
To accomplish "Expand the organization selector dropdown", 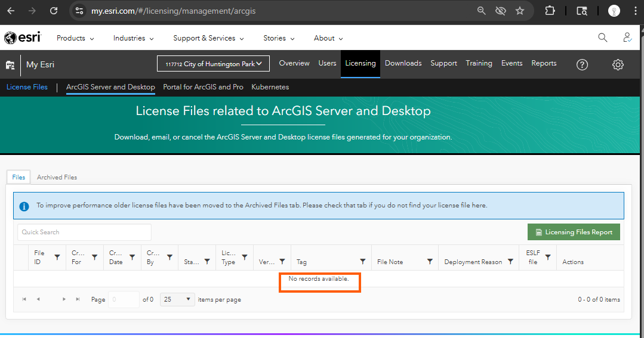I will pyautogui.click(x=213, y=64).
